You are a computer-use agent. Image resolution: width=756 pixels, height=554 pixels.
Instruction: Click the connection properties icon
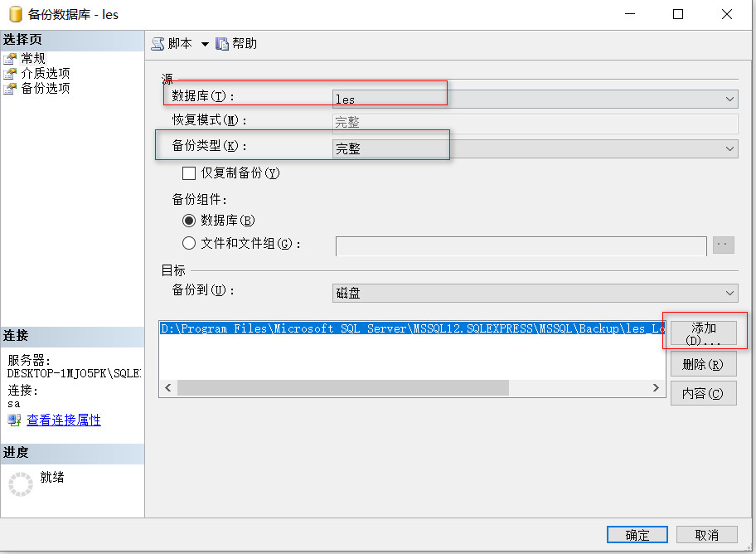tap(14, 420)
